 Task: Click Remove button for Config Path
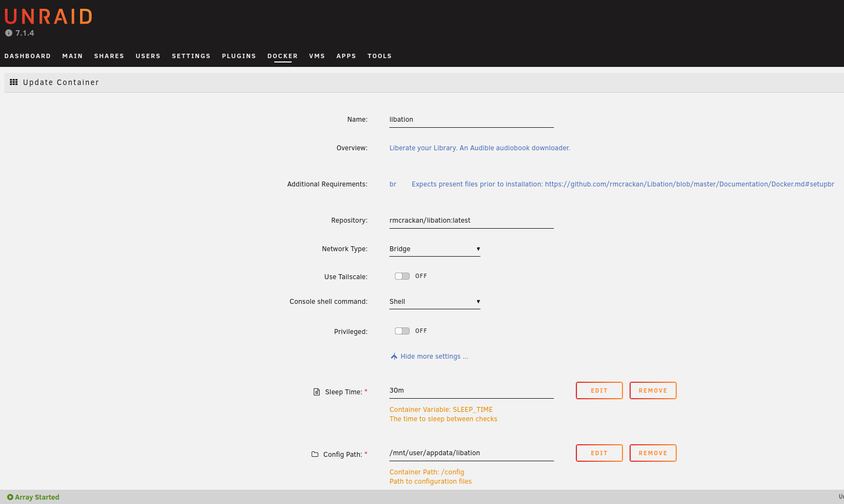653,453
